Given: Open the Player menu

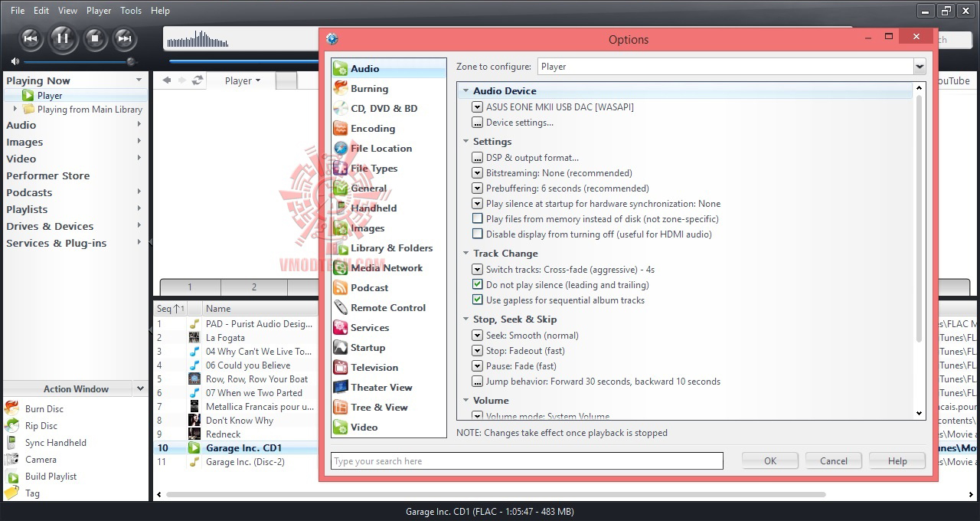Looking at the screenshot, I should point(99,11).
